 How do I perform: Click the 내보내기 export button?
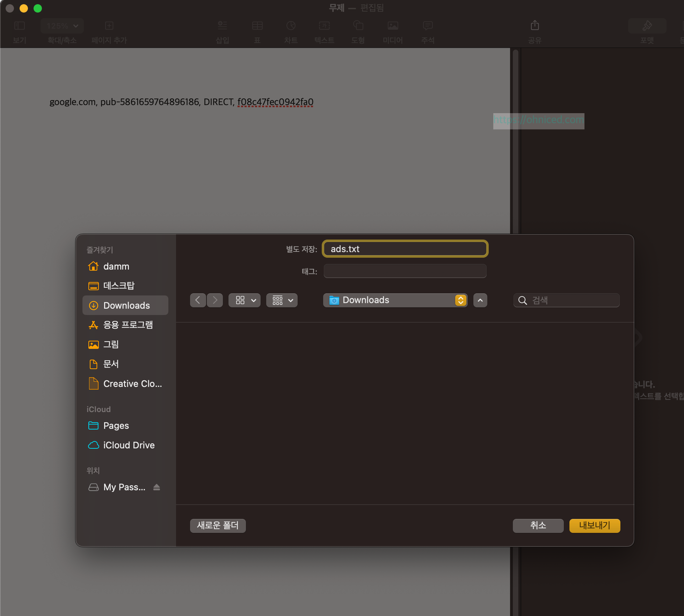[595, 526]
